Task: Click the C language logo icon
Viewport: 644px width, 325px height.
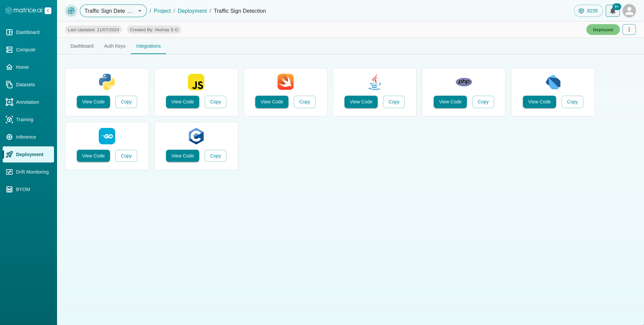Action: (196, 136)
